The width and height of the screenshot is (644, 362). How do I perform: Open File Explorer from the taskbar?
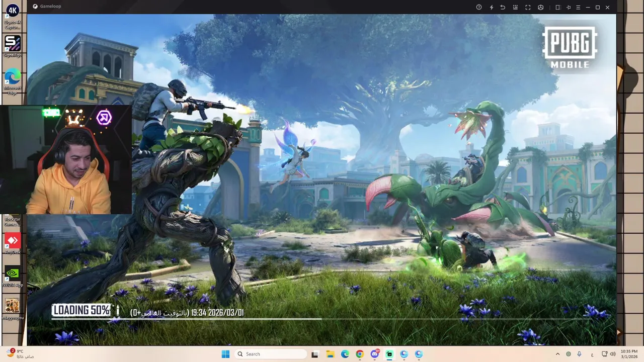point(330,354)
